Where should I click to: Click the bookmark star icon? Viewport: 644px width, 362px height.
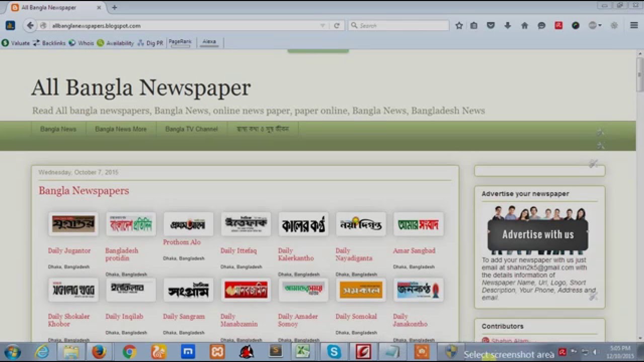[x=459, y=26]
